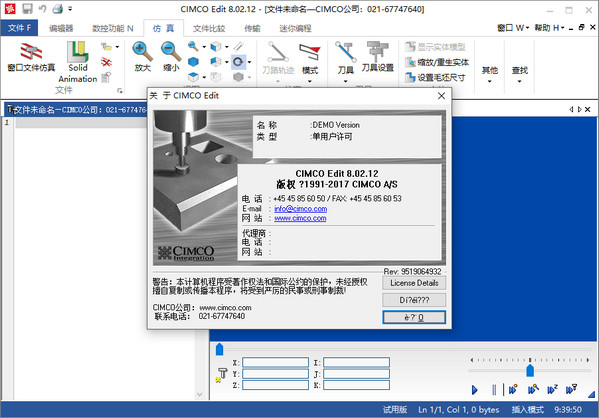Open the 文件 F menu
Viewport: 599px width, 418px height.
(x=19, y=28)
